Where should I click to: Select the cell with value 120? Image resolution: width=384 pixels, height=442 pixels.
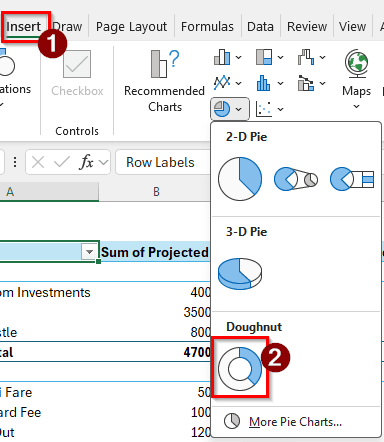pos(155,432)
